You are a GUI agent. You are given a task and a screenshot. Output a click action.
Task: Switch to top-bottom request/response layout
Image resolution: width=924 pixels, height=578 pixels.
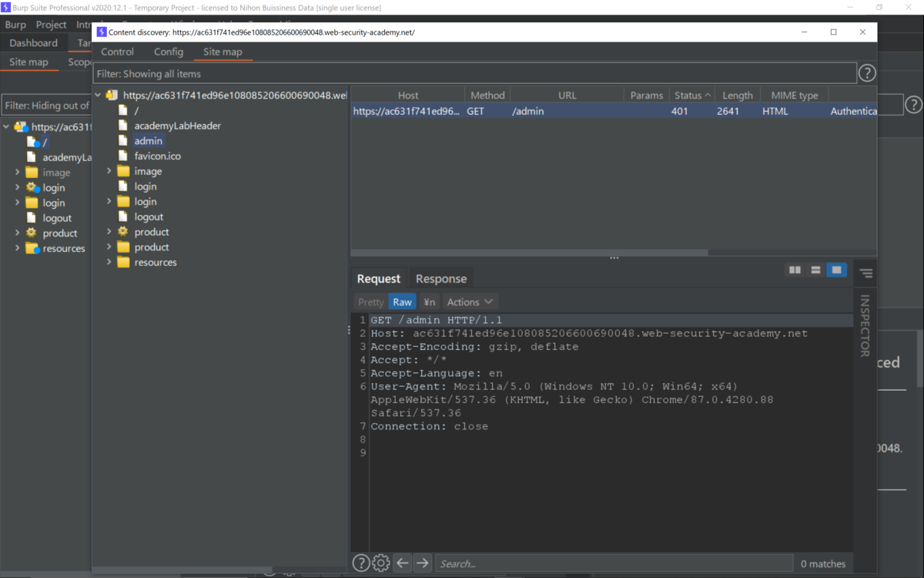point(815,270)
